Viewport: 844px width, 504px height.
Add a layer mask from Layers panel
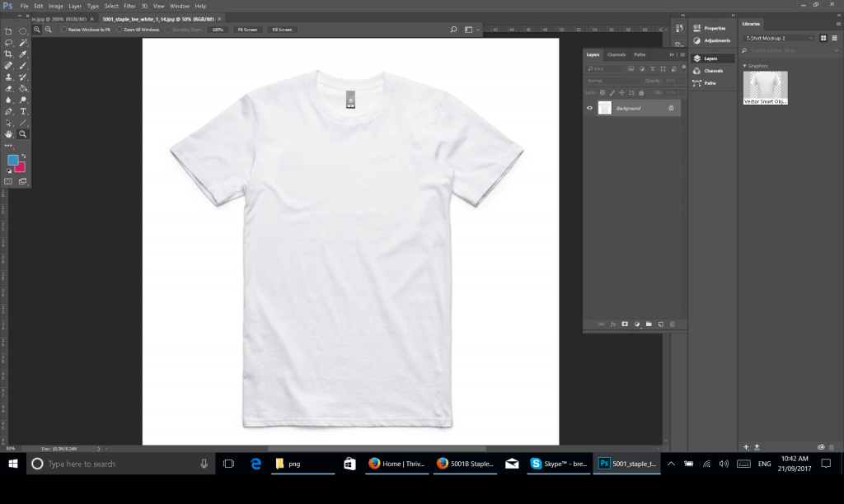tap(625, 324)
